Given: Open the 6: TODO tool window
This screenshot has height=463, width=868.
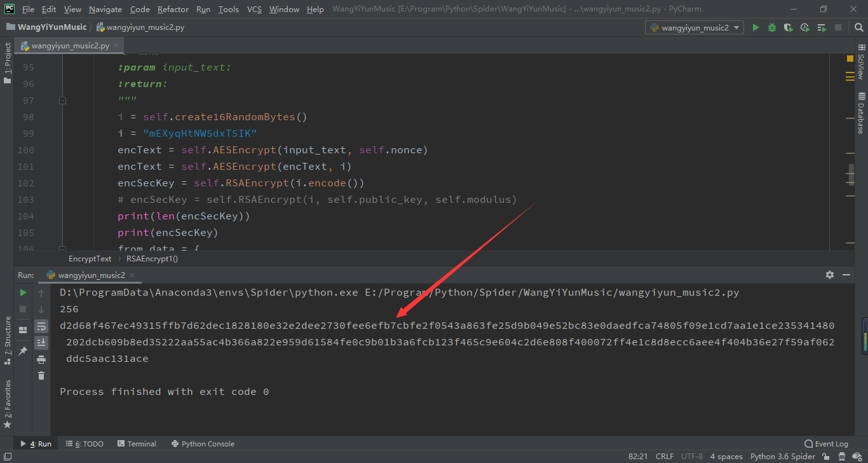Looking at the screenshot, I should click(85, 444).
